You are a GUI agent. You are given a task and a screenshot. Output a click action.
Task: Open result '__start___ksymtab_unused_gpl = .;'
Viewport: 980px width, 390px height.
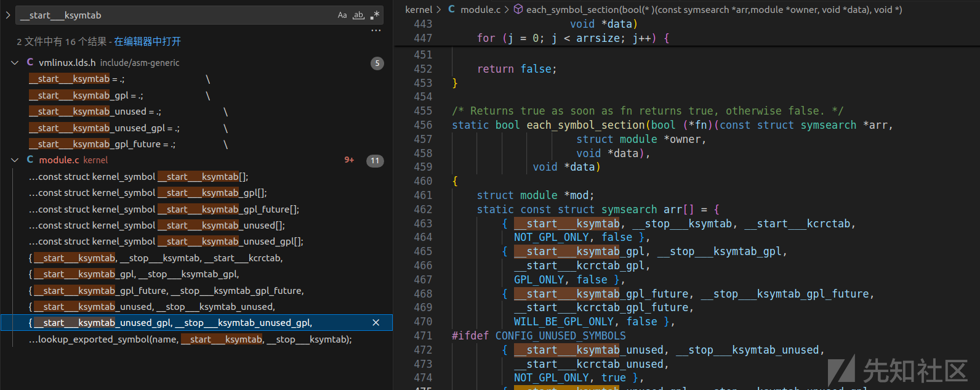tap(197, 128)
